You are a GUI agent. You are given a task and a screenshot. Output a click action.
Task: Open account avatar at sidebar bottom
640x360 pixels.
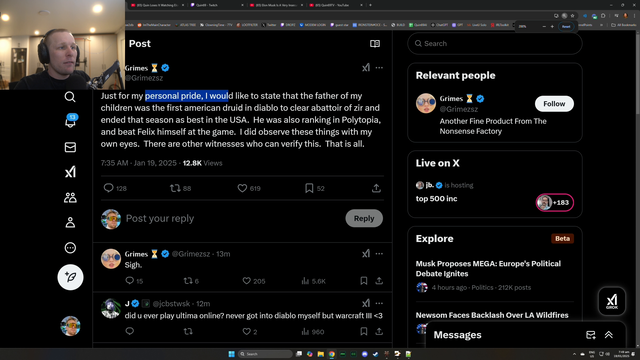click(x=70, y=326)
